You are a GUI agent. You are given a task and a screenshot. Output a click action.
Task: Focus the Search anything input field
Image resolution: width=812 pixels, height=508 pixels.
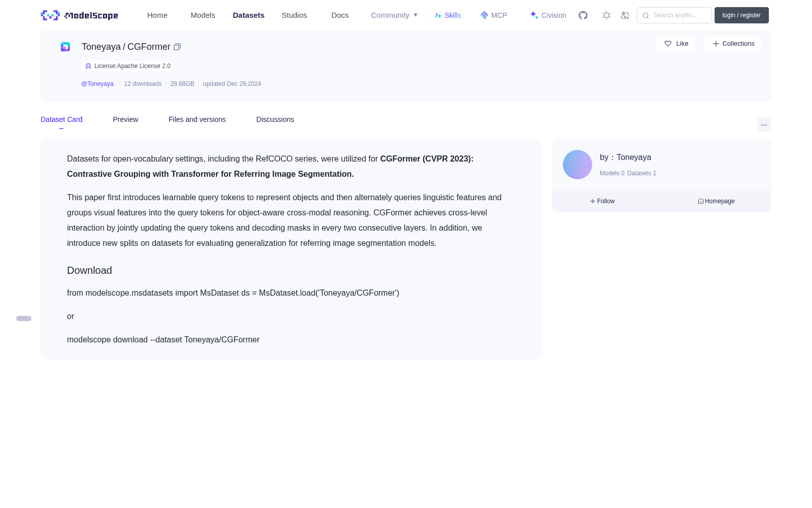coord(674,15)
